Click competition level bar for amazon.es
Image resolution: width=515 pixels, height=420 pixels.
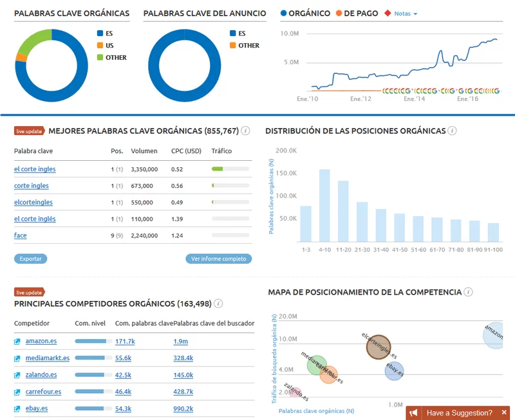coord(93,342)
